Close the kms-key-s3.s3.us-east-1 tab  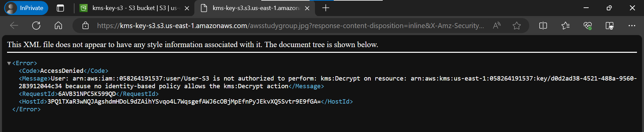307,8
